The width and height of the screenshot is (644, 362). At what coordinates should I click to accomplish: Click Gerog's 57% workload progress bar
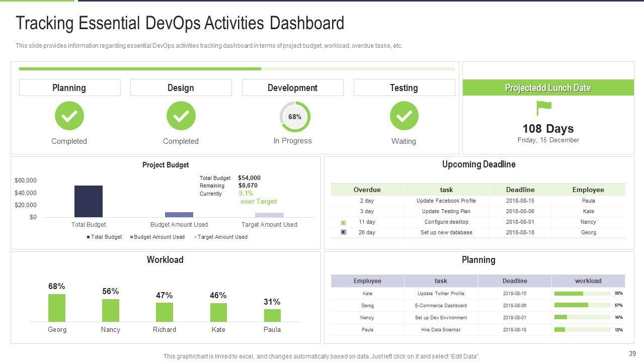[x=582, y=305]
